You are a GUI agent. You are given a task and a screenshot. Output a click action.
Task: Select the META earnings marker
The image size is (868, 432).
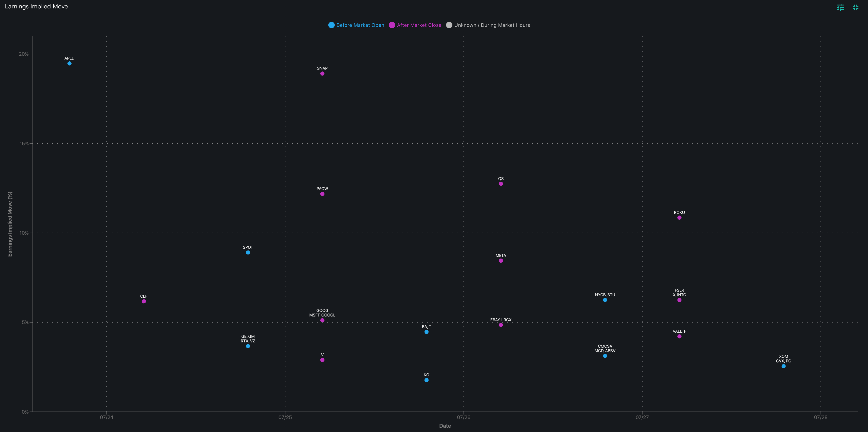[x=501, y=261]
